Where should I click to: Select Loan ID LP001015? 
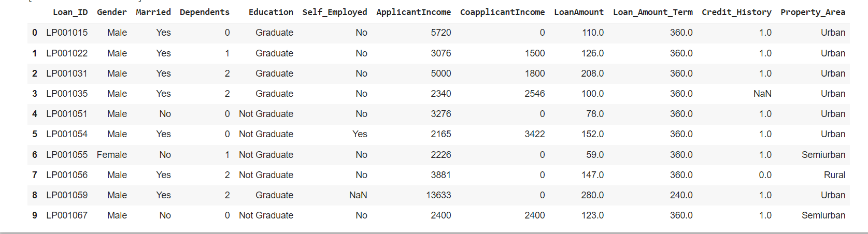point(67,33)
